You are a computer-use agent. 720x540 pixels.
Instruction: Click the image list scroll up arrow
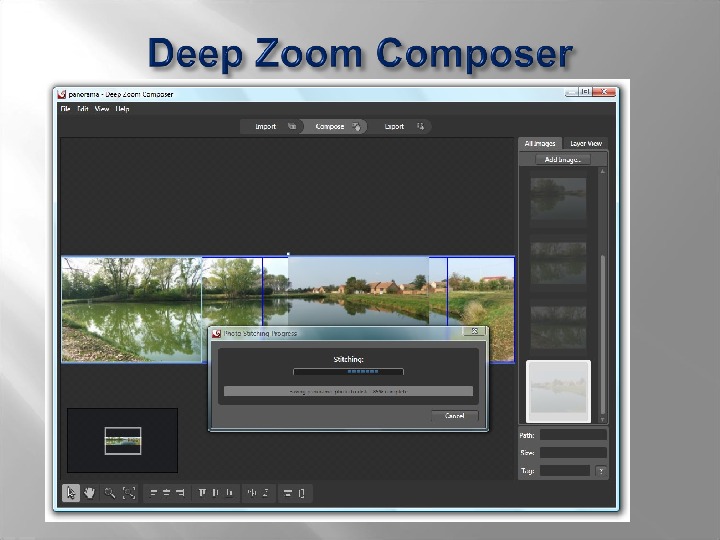tap(602, 171)
